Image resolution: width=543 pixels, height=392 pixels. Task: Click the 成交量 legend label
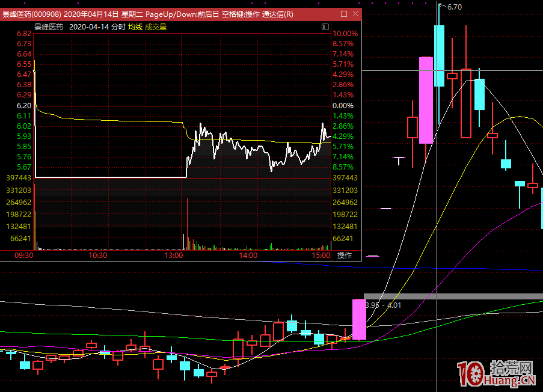click(156, 27)
